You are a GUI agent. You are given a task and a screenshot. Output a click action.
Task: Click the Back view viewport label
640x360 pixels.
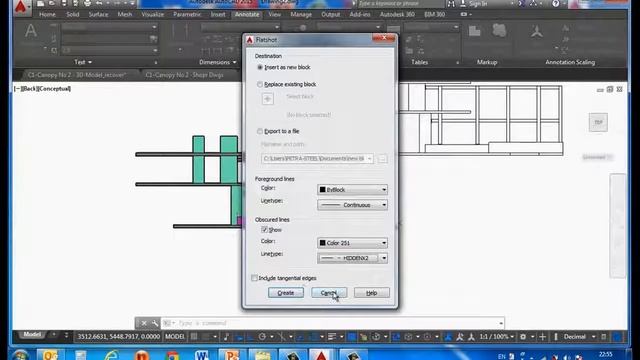(31, 89)
